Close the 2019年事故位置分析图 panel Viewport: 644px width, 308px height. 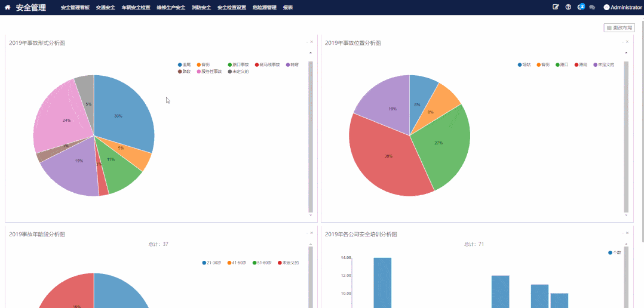pos(627,42)
